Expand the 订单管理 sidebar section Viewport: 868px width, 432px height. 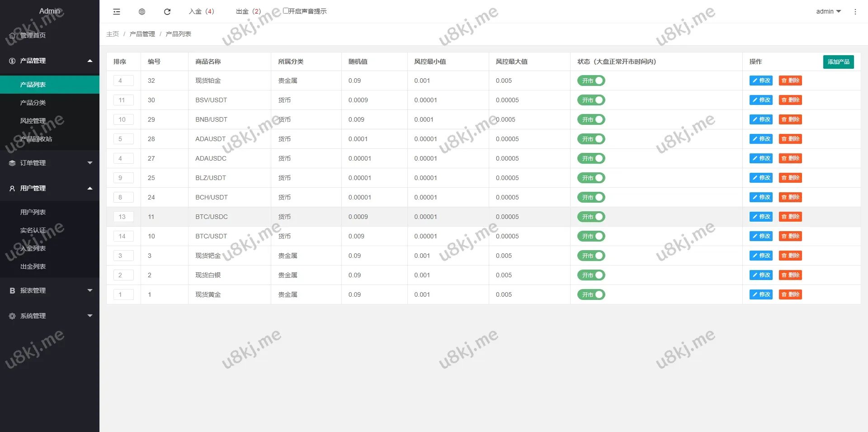point(50,163)
